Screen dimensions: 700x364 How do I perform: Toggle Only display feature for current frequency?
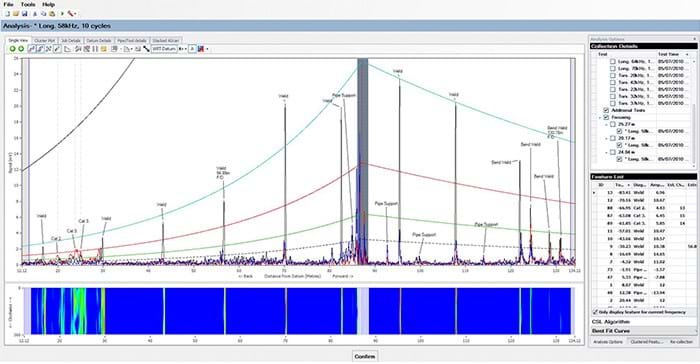pos(595,312)
